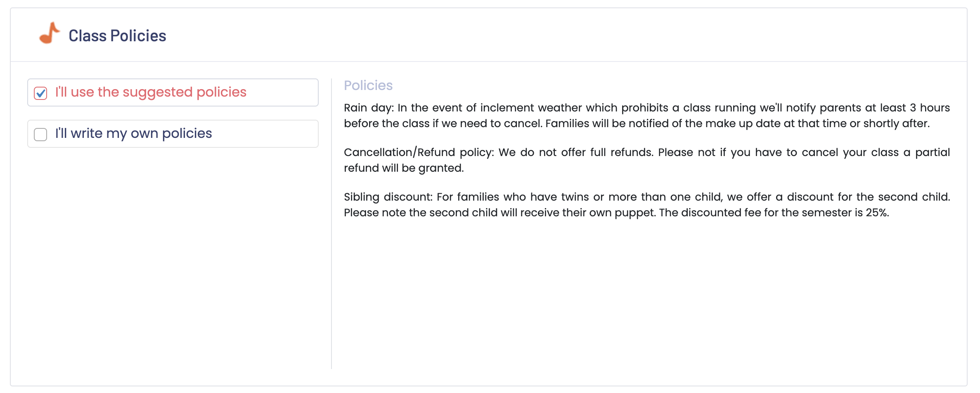The width and height of the screenshot is (980, 393).
Task: Click the words "Rain day:" in policies
Action: coord(369,108)
